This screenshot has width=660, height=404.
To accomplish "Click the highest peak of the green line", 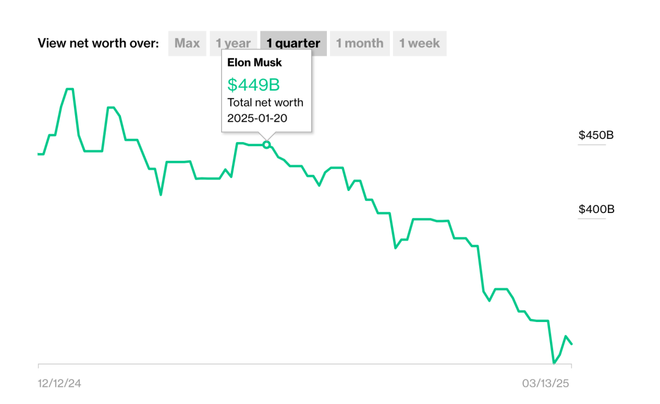I will (69, 89).
